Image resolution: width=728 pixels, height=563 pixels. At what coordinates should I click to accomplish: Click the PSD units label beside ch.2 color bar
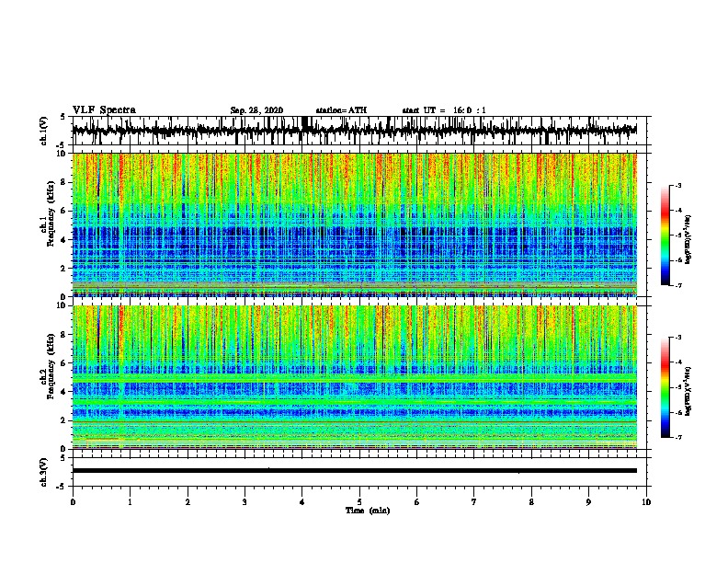click(x=688, y=392)
